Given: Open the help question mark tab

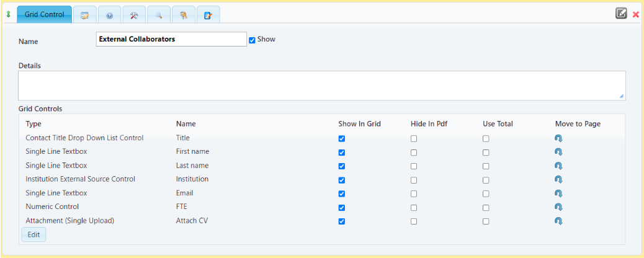Looking at the screenshot, I should [109, 15].
